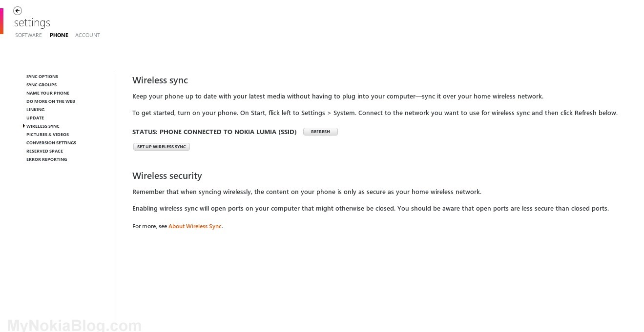Open the Update settings page

(x=35, y=118)
